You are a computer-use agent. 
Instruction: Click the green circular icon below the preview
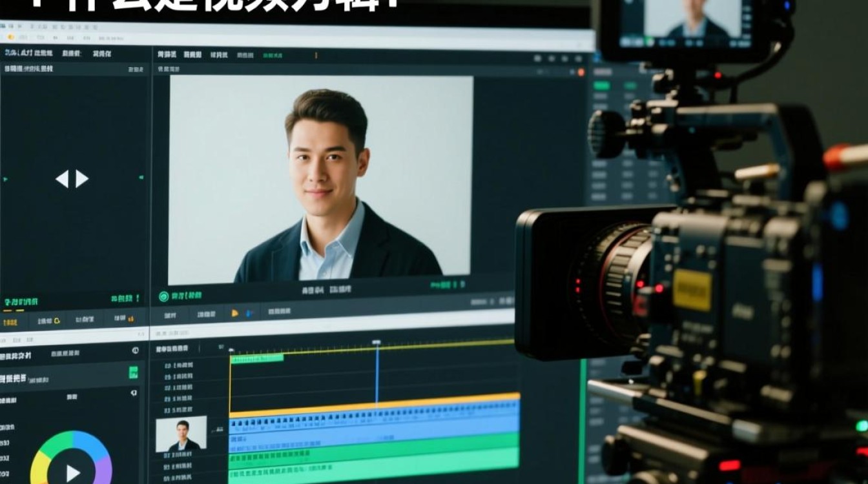tap(164, 296)
